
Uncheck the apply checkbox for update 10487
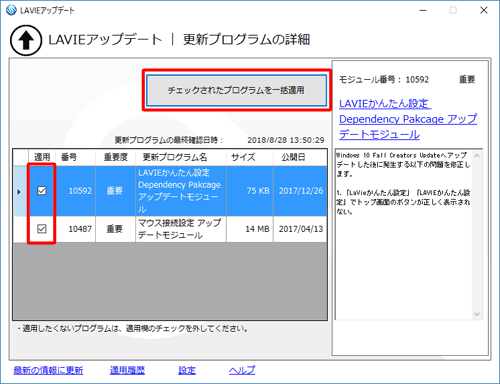click(x=42, y=229)
